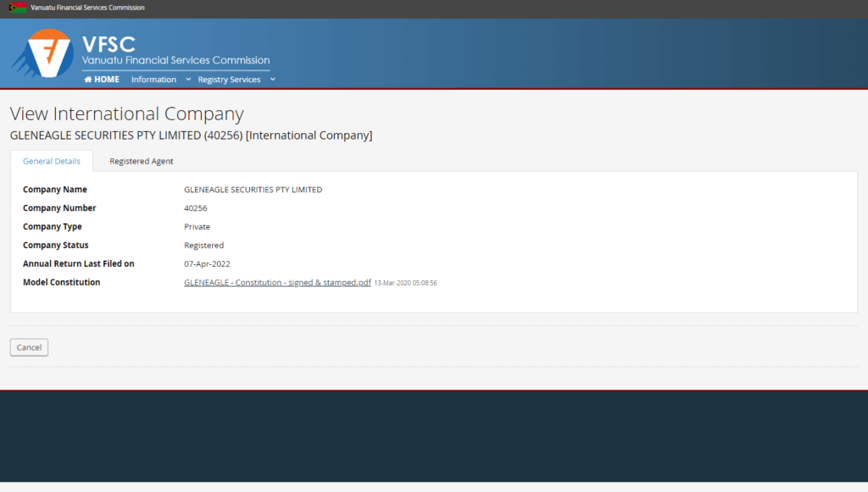868x492 pixels.
Task: Expand the Information dropdown chevron
Action: [188, 79]
